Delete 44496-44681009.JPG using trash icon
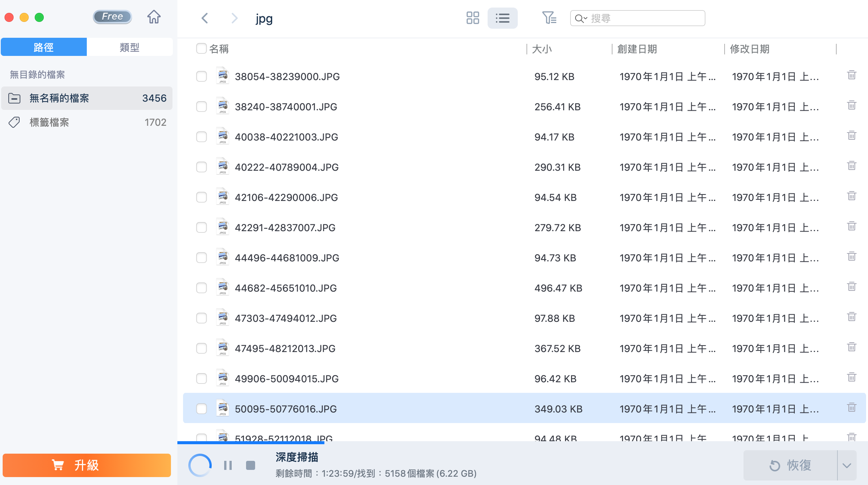The height and width of the screenshot is (485, 868). coord(852,256)
